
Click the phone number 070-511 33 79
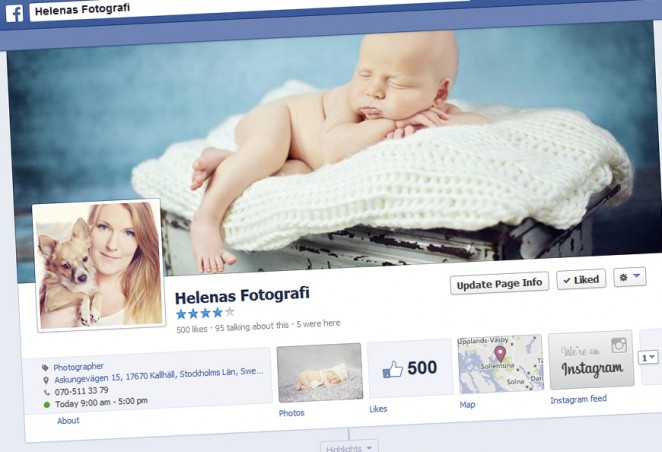click(x=81, y=391)
